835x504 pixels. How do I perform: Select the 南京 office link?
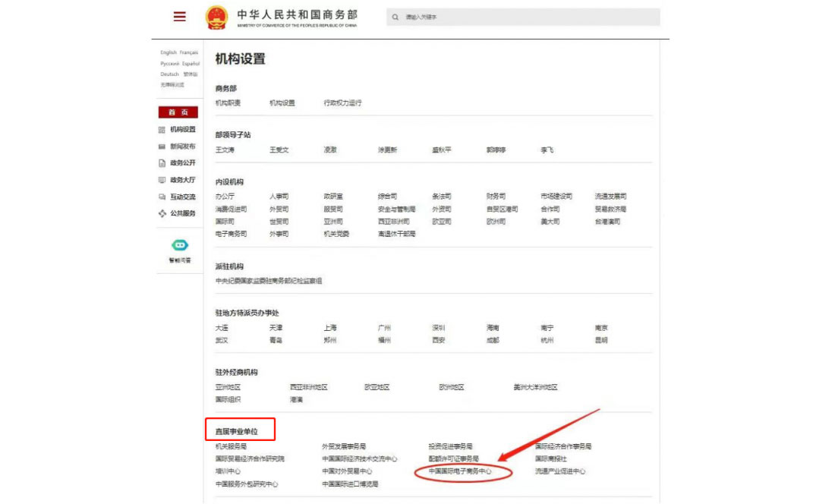click(601, 328)
